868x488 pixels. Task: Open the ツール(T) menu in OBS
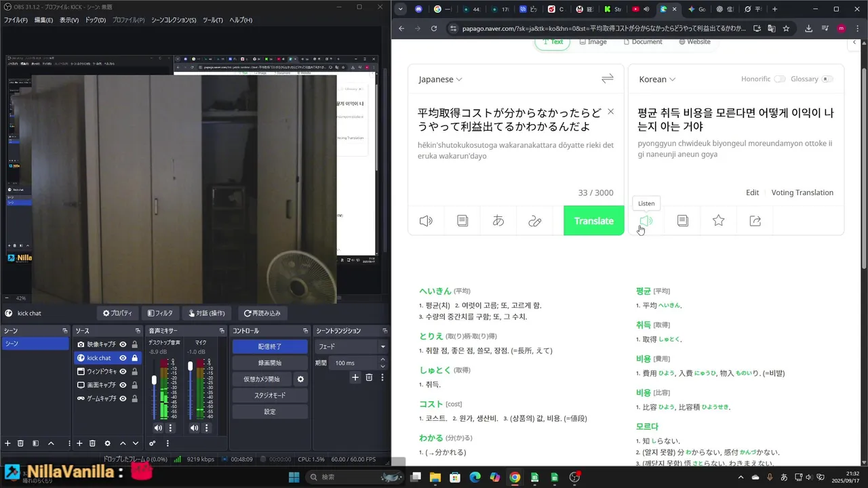tap(212, 20)
